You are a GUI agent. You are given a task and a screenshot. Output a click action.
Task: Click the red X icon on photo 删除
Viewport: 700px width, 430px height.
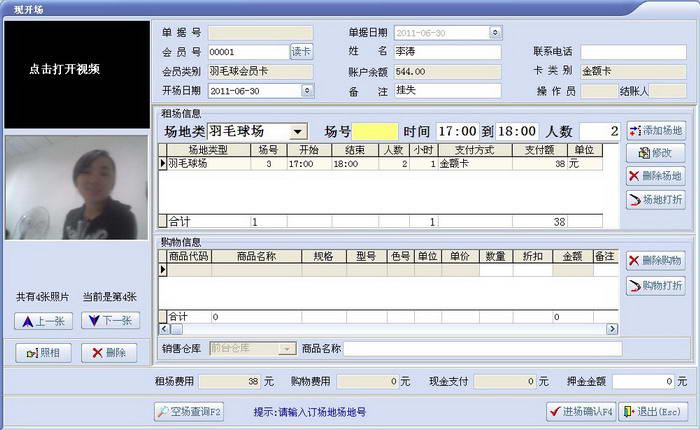click(x=97, y=353)
